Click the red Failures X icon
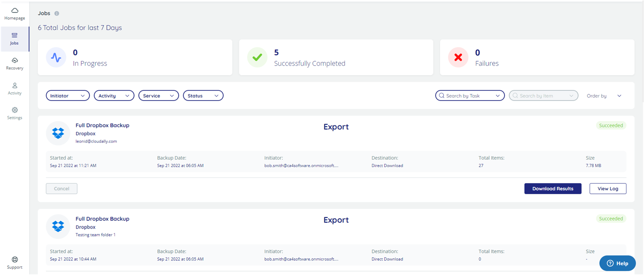This screenshot has height=275, width=644. tap(458, 58)
